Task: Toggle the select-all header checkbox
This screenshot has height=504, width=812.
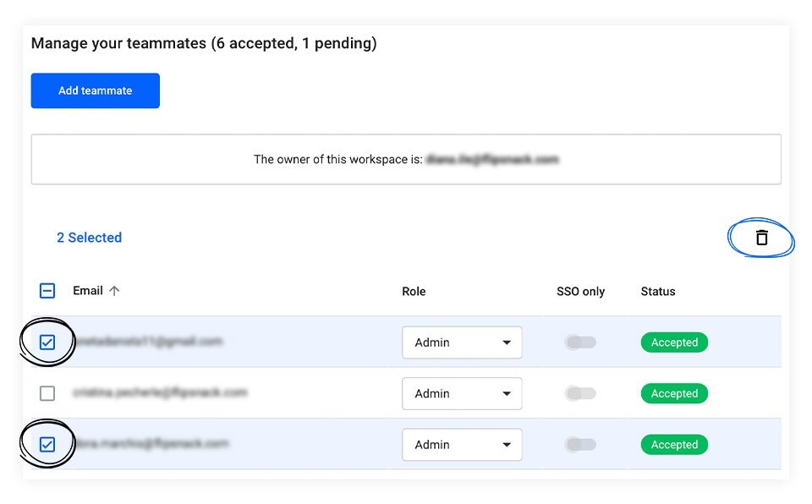Action: click(47, 291)
